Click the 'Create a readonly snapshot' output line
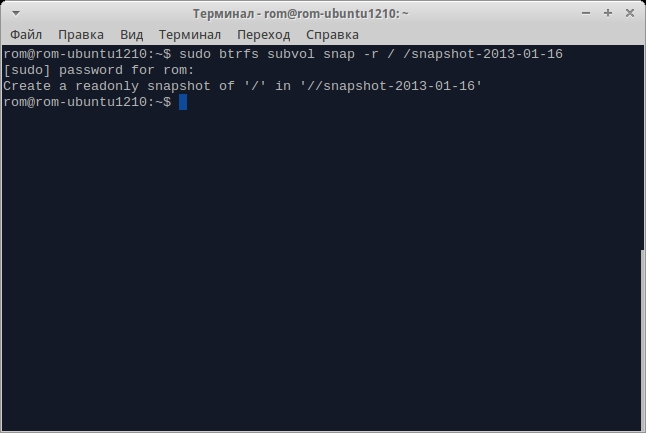The width and height of the screenshot is (646, 433). (243, 86)
